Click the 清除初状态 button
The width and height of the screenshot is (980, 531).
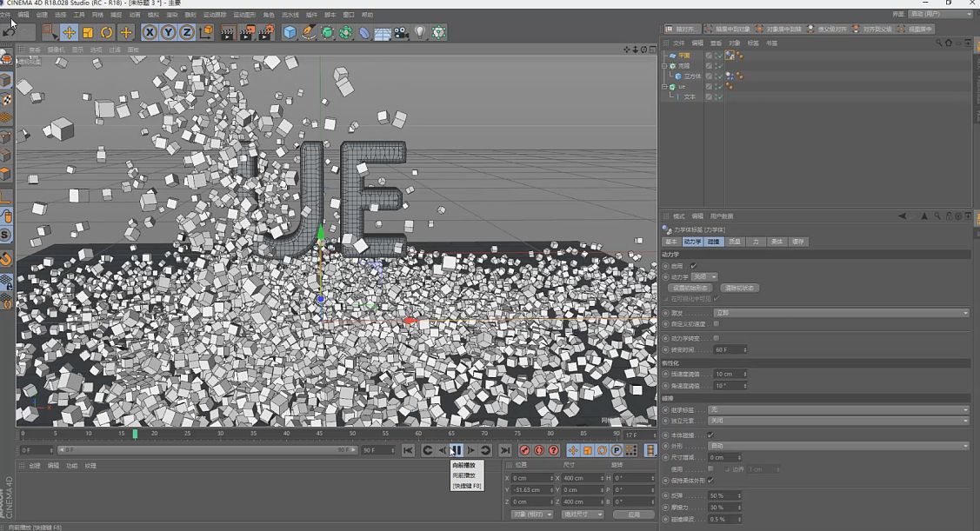pyautogui.click(x=739, y=288)
